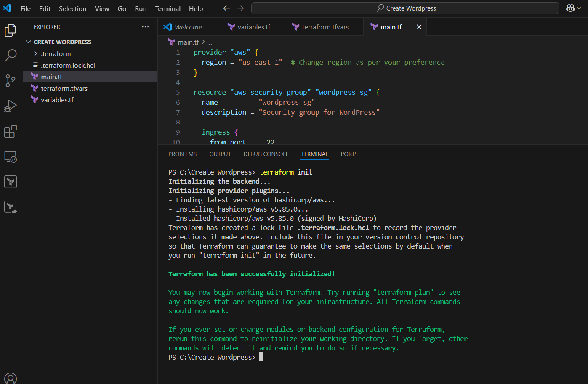Open the Remote Explorer view
The height and width of the screenshot is (384, 588).
(x=11, y=157)
